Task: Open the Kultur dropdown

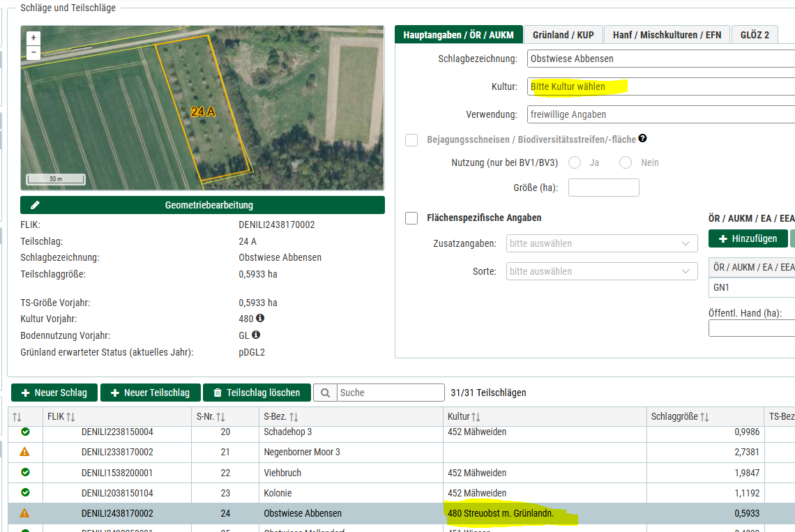Action: coord(659,87)
